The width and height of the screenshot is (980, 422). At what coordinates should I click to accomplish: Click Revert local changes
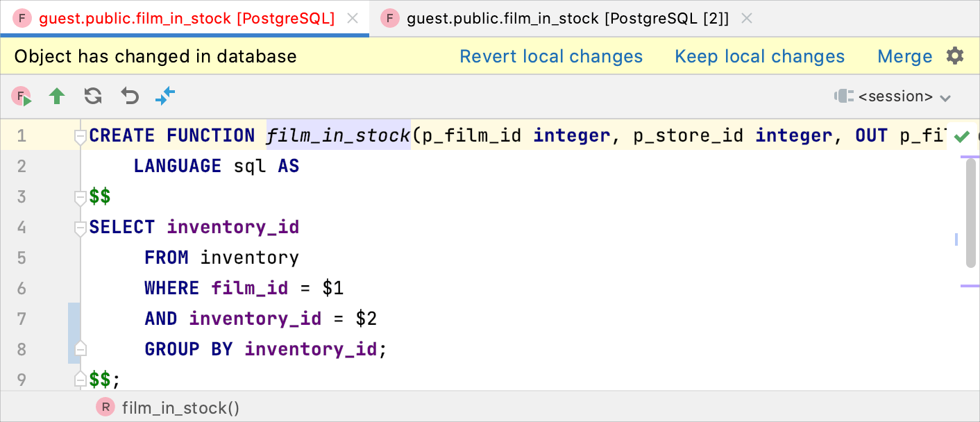551,56
